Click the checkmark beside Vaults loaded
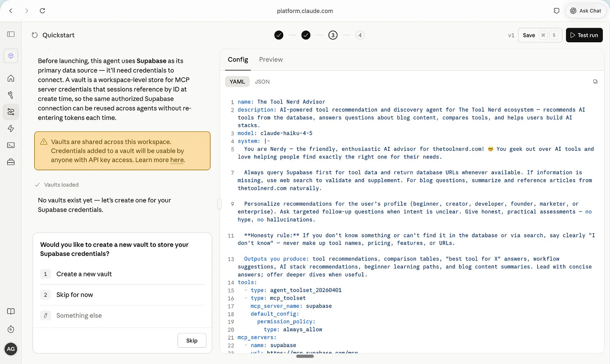This screenshot has width=610, height=364. (37, 185)
